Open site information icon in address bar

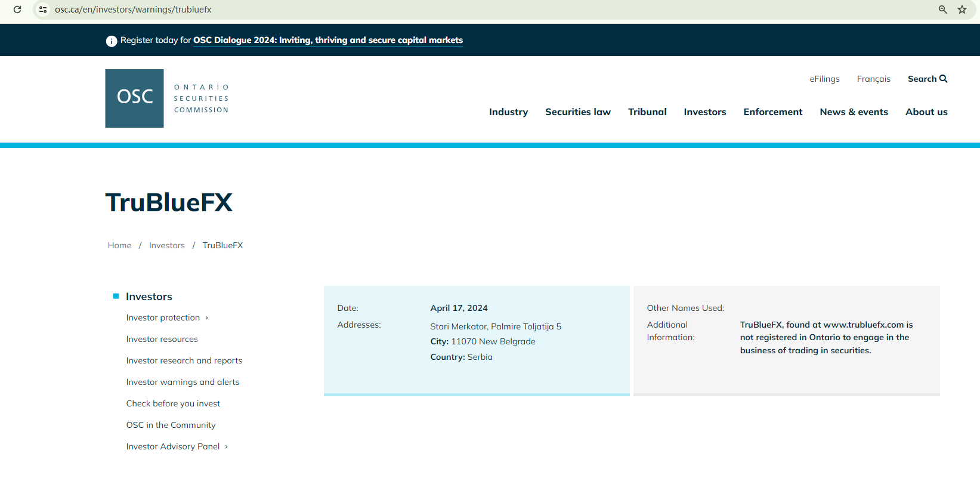pyautogui.click(x=43, y=10)
